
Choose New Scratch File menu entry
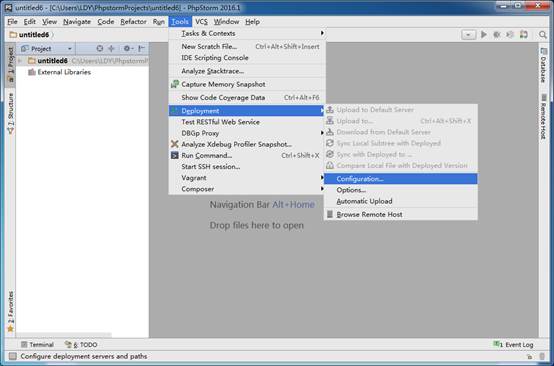click(x=247, y=47)
